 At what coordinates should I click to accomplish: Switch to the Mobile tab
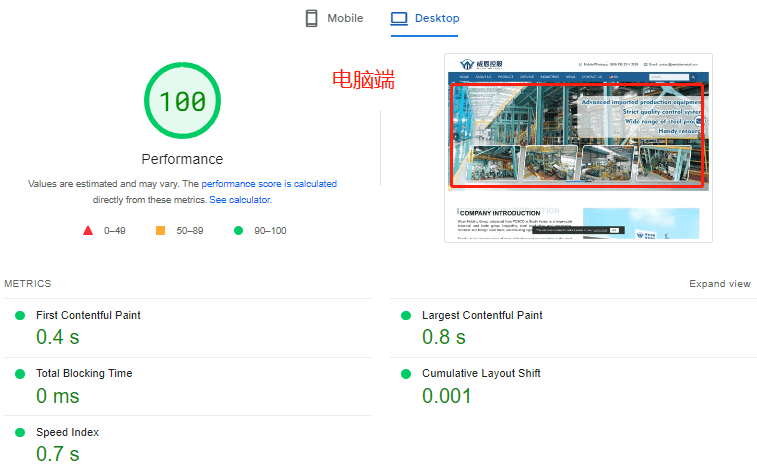(334, 18)
